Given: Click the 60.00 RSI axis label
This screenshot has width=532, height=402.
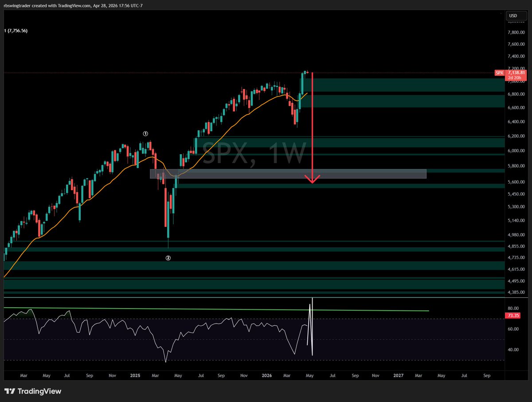Looking at the screenshot, I should (513, 329).
